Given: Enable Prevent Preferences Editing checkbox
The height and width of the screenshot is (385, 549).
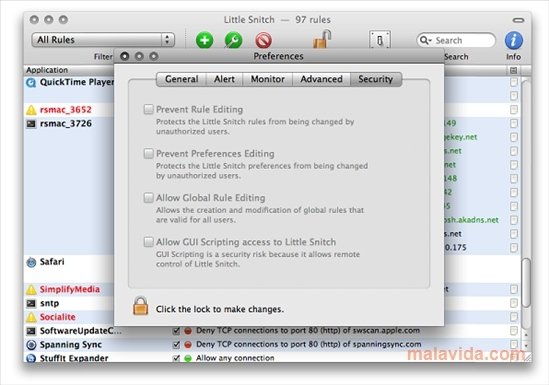Looking at the screenshot, I should pyautogui.click(x=148, y=153).
